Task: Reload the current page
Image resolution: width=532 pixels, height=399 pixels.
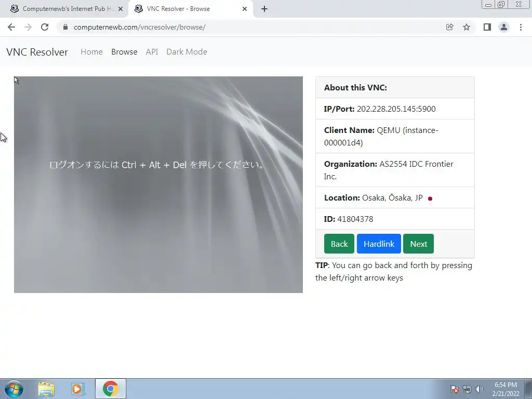Action: [x=45, y=27]
